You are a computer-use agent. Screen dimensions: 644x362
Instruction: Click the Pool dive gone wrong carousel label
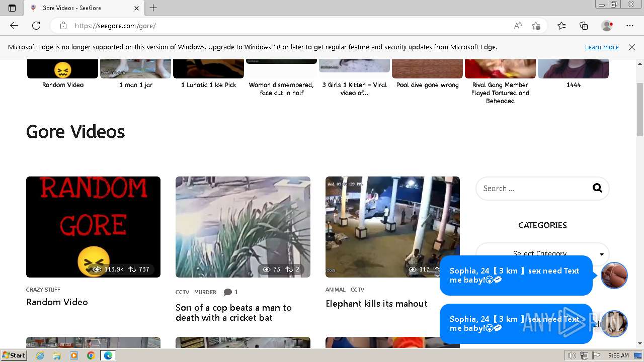tap(427, 85)
